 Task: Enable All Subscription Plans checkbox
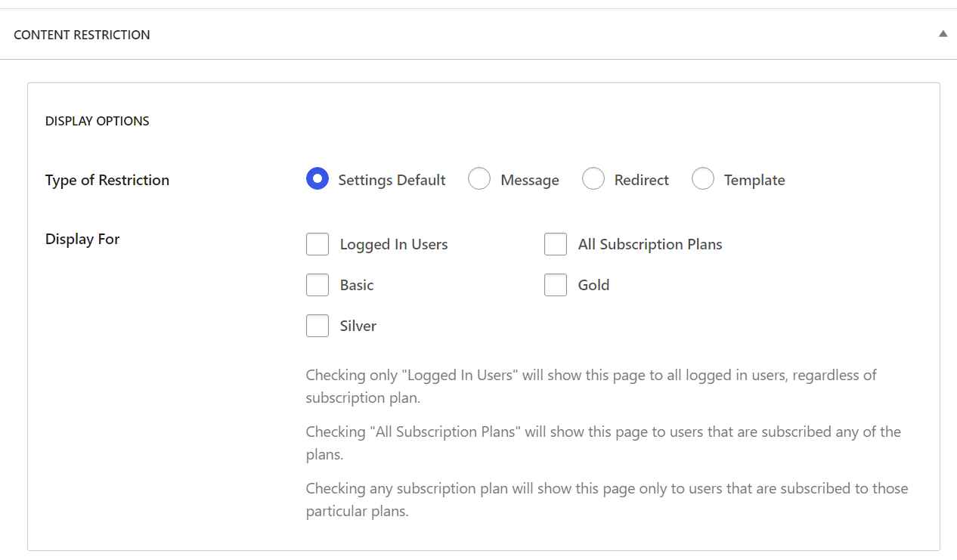point(556,244)
